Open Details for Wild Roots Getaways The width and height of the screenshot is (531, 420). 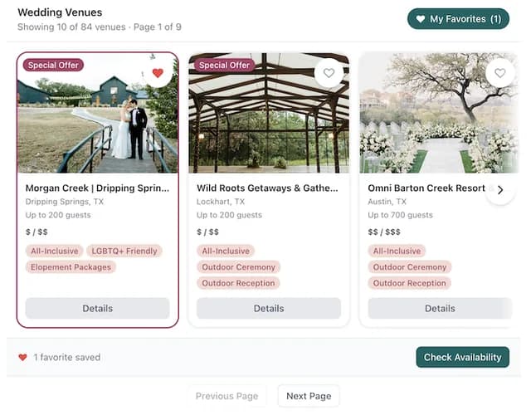tap(269, 308)
